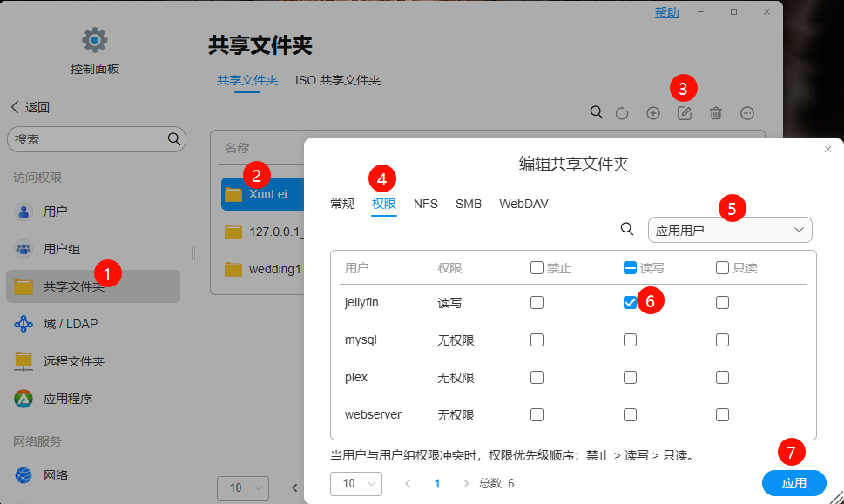Check 只读 for jellyfin
Viewport: 844px width, 504px height.
click(x=722, y=302)
